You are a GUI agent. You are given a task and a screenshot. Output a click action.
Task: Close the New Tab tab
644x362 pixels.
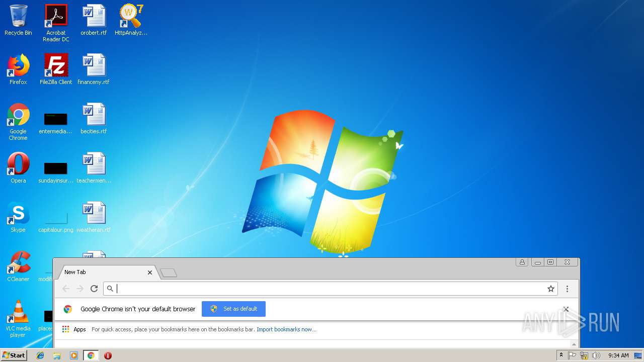click(149, 273)
